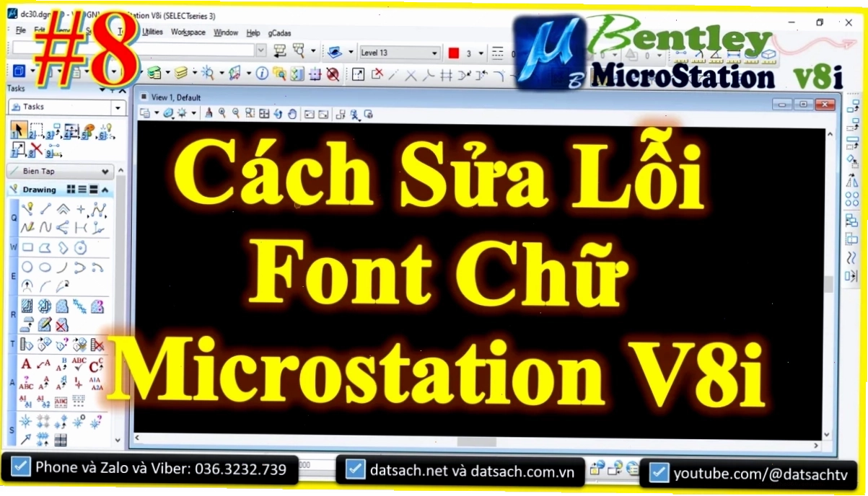Open the Element Information (i) tool

tap(263, 74)
